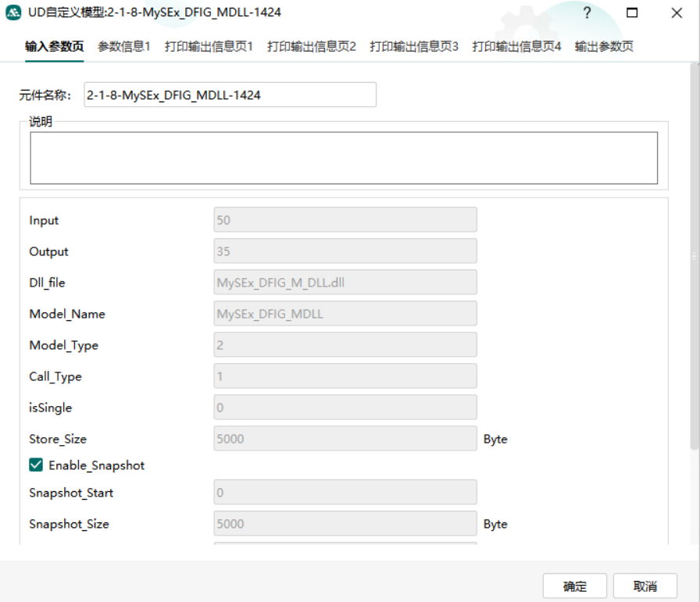Click the Store_Size value field
This screenshot has height=602, width=700.
pos(345,439)
